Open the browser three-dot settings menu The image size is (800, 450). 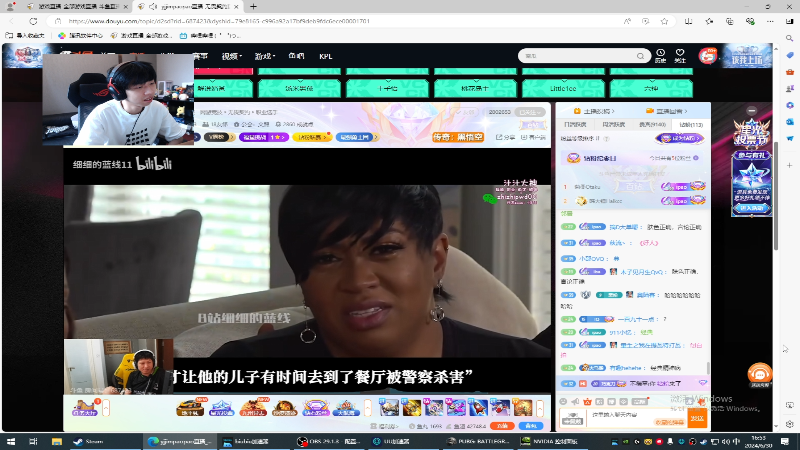(x=770, y=21)
